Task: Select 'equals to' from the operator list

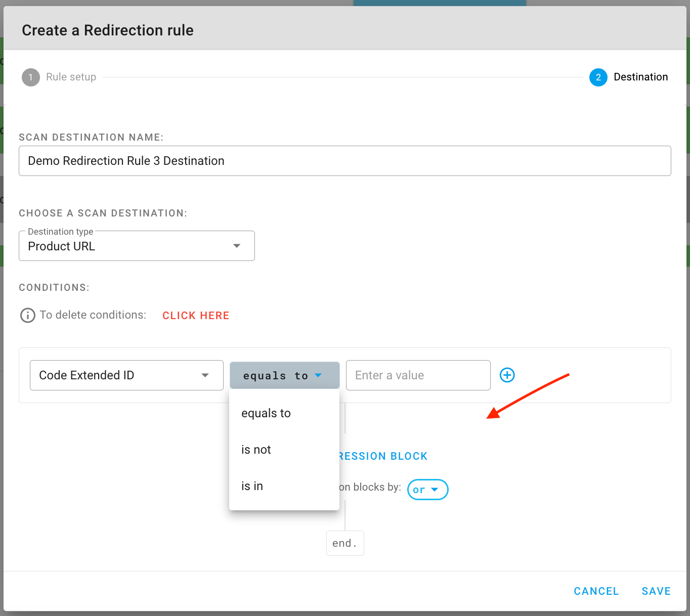Action: click(266, 413)
